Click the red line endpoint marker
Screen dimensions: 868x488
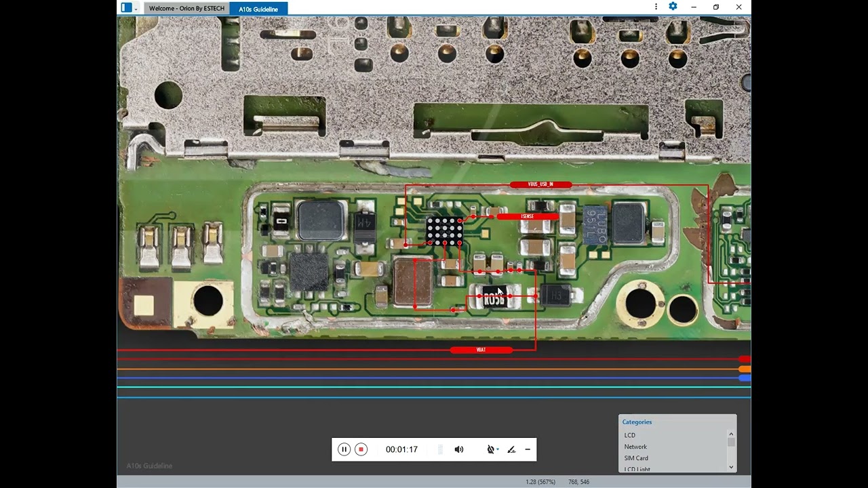[745, 359]
